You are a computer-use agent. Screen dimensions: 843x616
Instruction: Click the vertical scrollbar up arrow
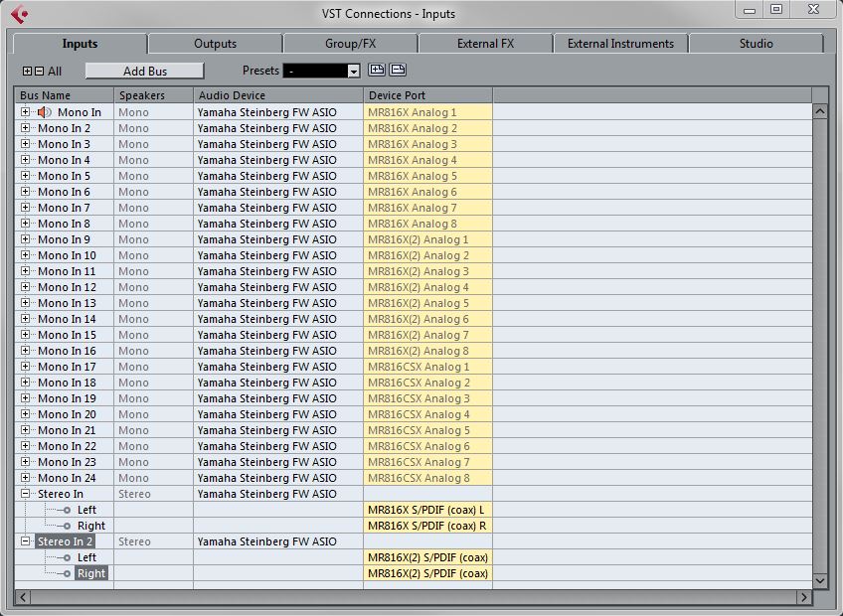(x=820, y=112)
